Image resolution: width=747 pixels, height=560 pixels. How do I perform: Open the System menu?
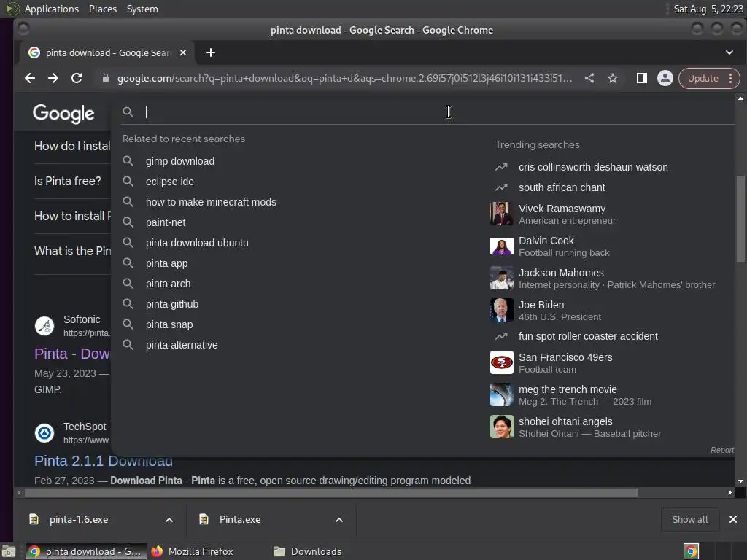click(x=142, y=9)
